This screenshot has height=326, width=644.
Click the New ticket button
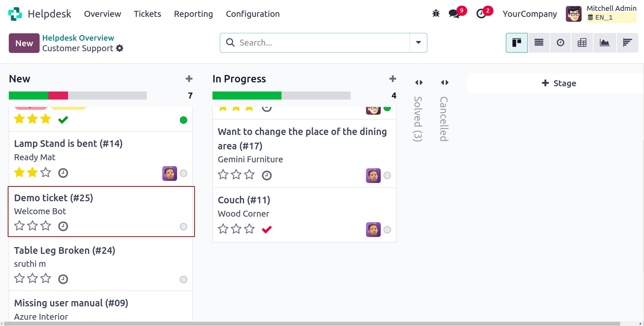pos(24,43)
